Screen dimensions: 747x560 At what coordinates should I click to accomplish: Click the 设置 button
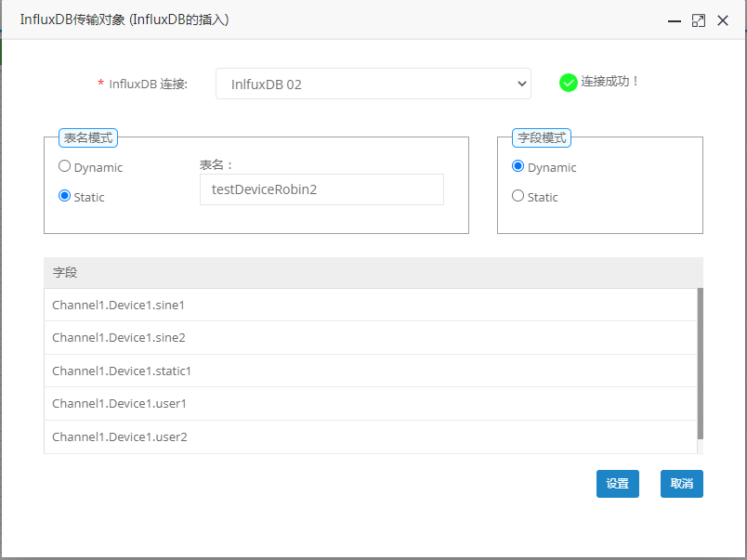(x=618, y=484)
